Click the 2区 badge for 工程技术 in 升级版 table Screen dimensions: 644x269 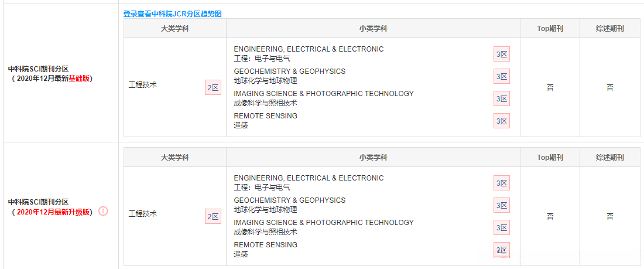point(213,217)
